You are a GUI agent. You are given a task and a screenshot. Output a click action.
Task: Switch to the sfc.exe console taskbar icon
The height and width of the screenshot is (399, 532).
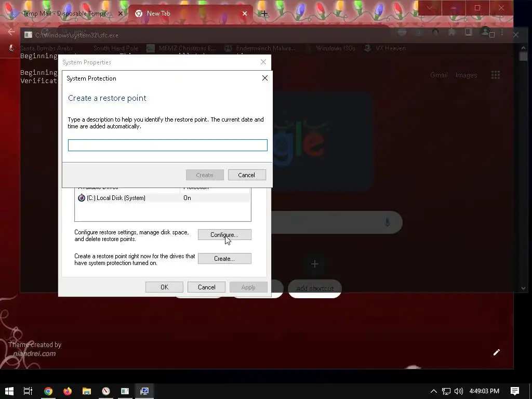[x=125, y=391]
